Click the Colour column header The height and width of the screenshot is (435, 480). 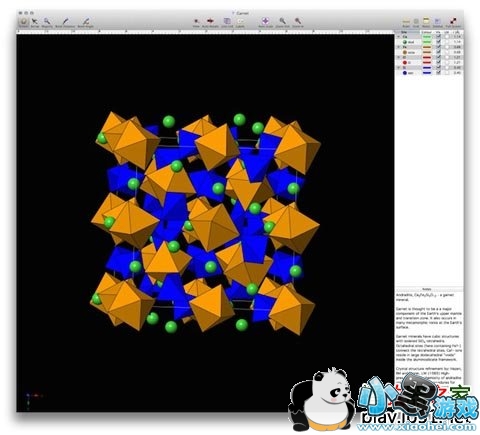tap(427, 32)
